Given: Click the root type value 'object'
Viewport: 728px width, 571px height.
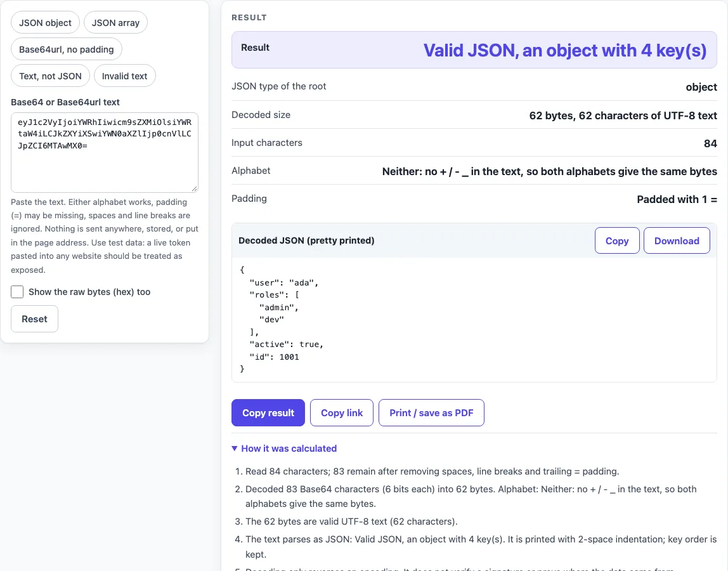Looking at the screenshot, I should 701,87.
